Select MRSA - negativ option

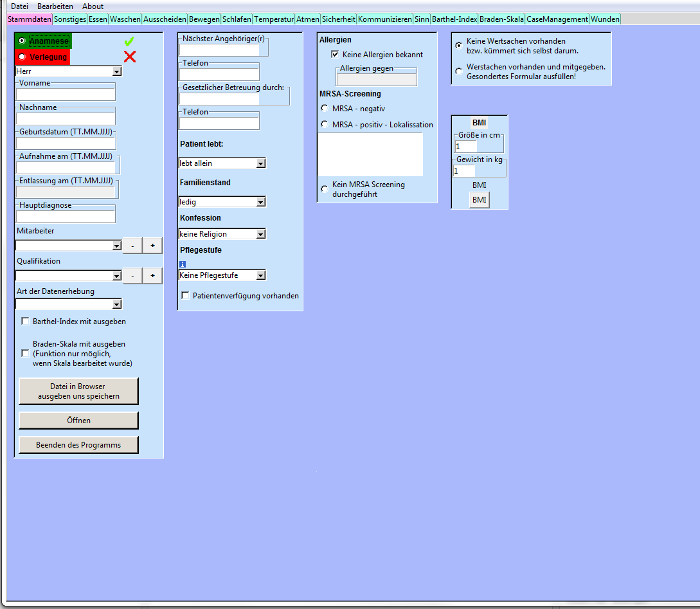tap(325, 108)
